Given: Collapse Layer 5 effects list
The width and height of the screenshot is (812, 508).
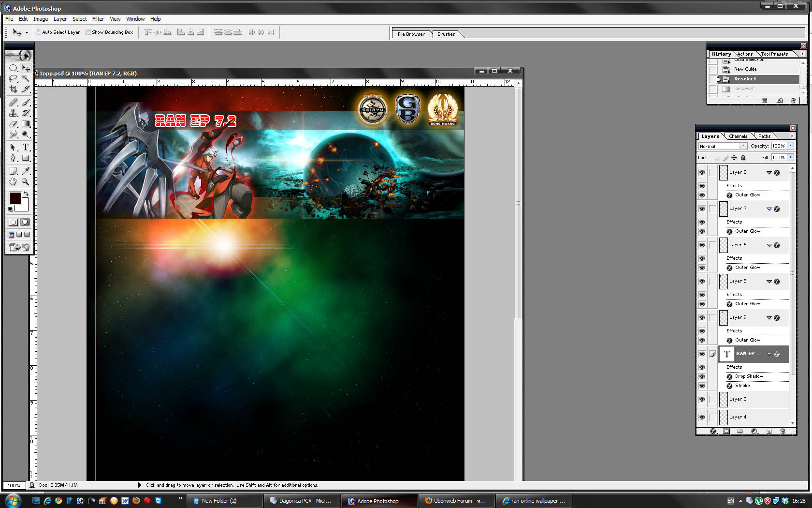Looking at the screenshot, I should (769, 282).
